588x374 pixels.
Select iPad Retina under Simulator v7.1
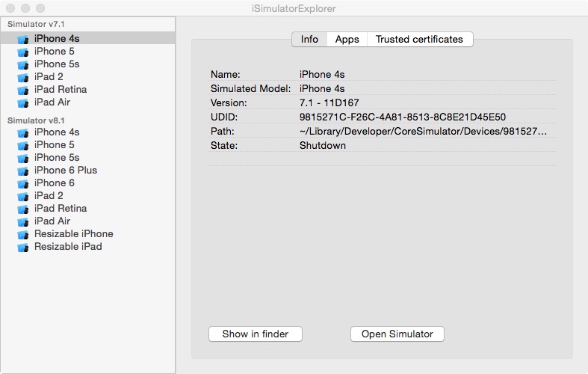pos(87,89)
